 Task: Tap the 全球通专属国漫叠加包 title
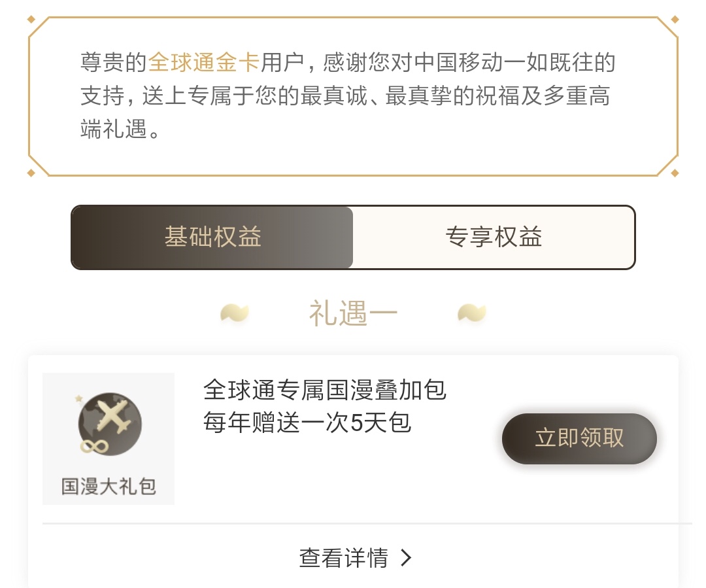coord(325,390)
